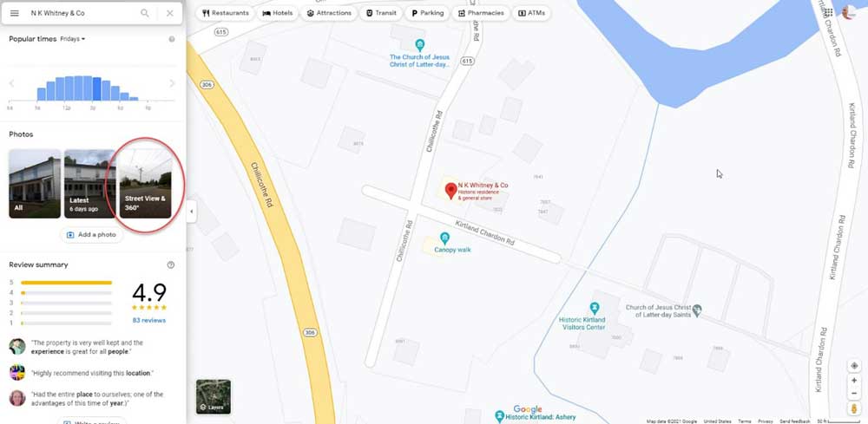Zoom out with the minus button
The width and height of the screenshot is (868, 424).
click(x=854, y=393)
